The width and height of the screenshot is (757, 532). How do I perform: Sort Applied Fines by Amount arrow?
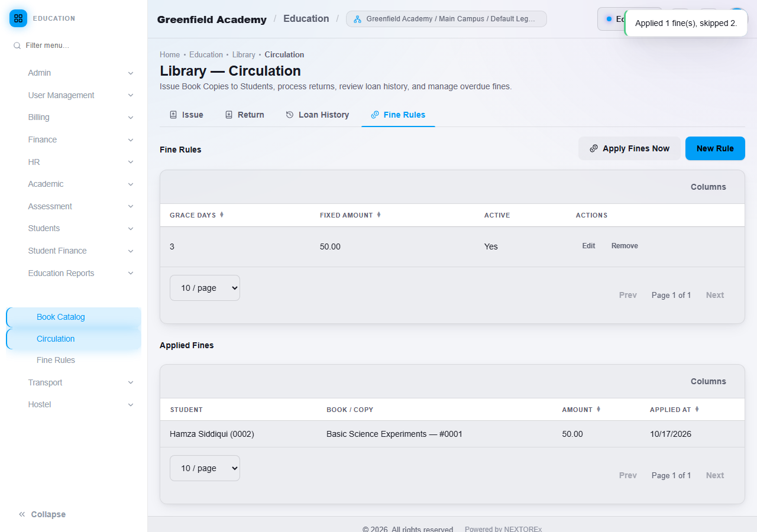click(599, 409)
